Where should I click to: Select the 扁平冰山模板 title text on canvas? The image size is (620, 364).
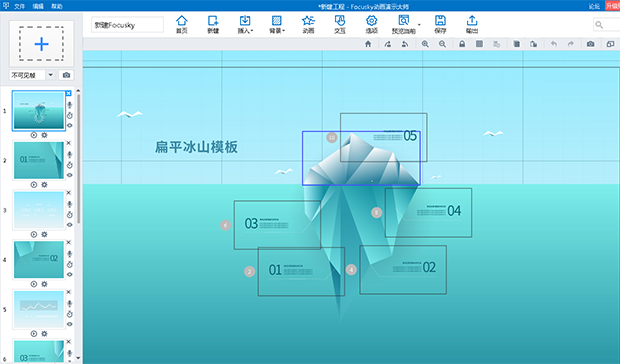point(196,147)
